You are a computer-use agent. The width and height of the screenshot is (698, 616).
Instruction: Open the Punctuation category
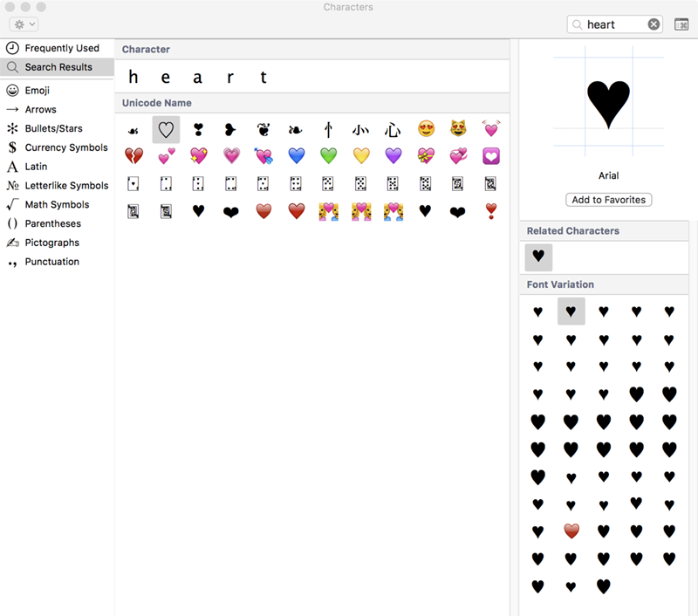pos(57,262)
